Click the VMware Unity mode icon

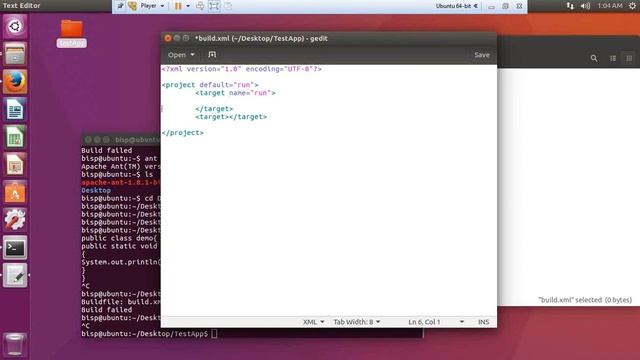pyautogui.click(x=229, y=6)
